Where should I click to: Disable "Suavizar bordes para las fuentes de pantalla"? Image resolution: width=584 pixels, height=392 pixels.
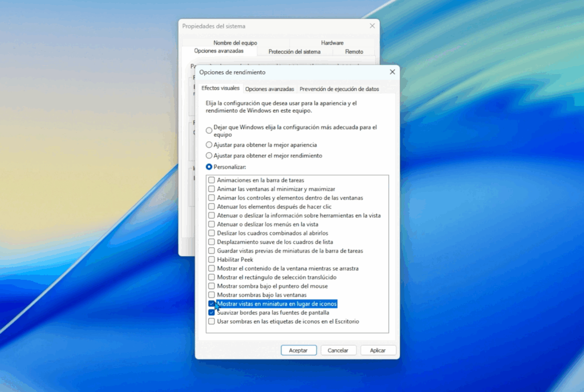point(212,312)
